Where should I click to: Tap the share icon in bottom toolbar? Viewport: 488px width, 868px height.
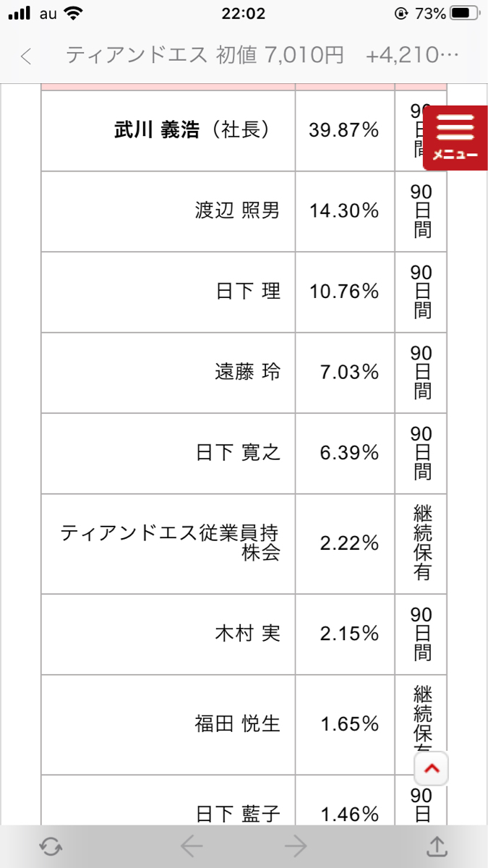[436, 846]
